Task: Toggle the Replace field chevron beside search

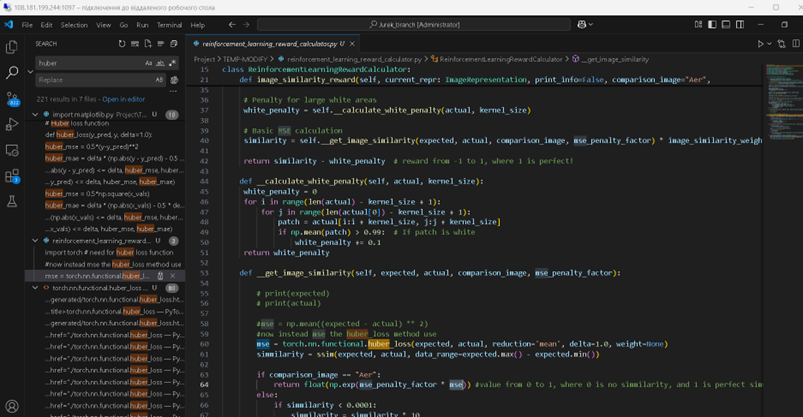Action: [29, 71]
